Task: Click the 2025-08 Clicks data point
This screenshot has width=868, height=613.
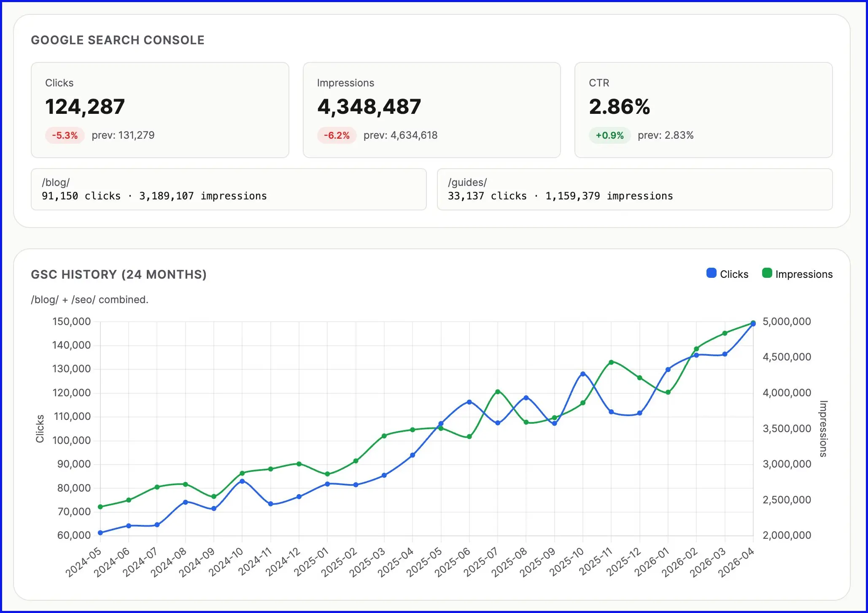Action: (x=526, y=398)
